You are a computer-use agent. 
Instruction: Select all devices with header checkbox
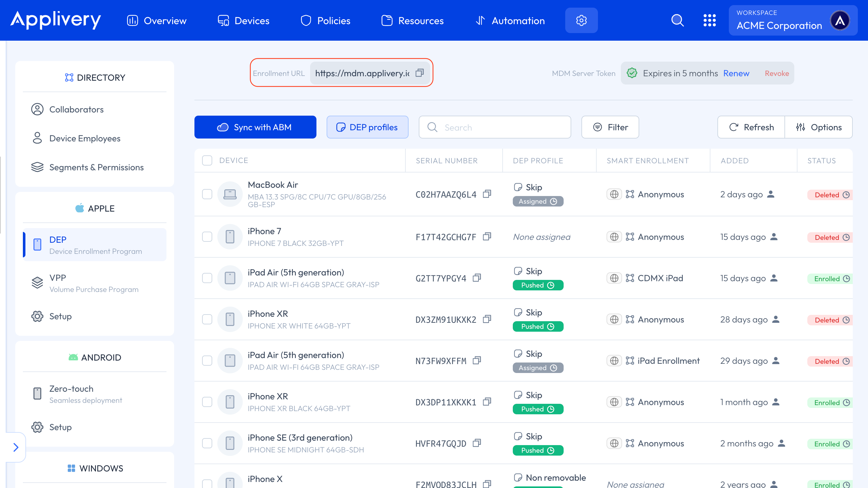[207, 160]
